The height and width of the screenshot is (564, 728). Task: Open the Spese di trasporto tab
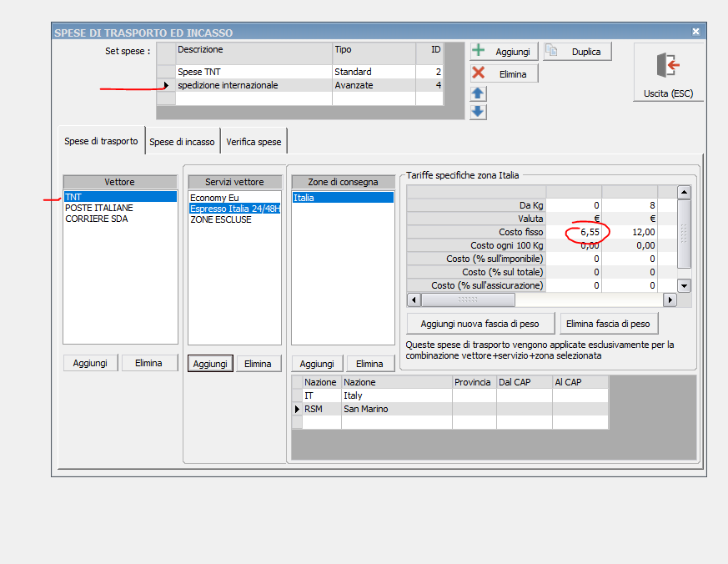101,141
